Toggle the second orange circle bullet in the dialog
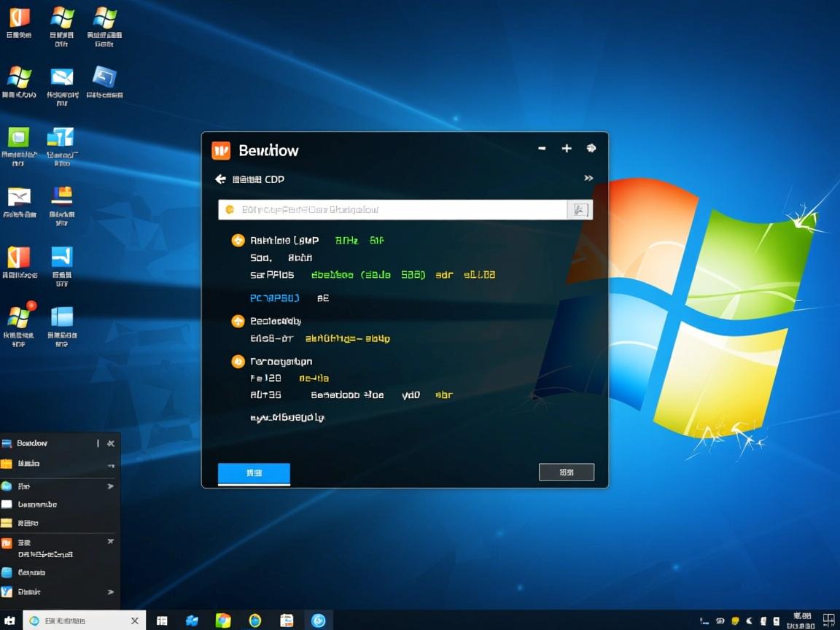Screen dimensions: 840x630 point(238,321)
